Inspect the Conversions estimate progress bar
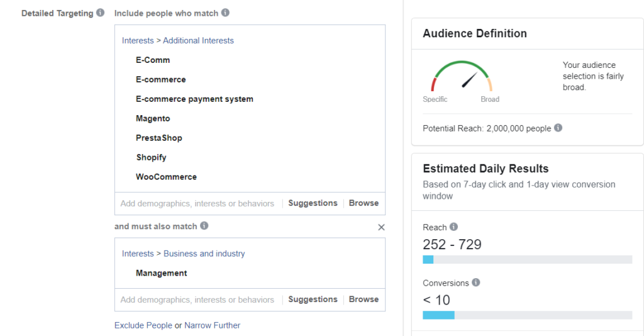The width and height of the screenshot is (644, 336). tap(528, 315)
